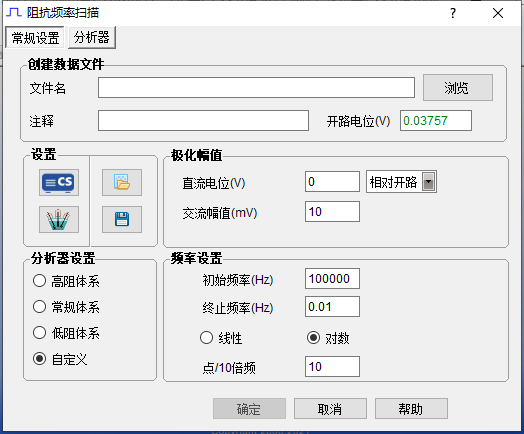Select 常规体系 radio option

pyautogui.click(x=66, y=307)
